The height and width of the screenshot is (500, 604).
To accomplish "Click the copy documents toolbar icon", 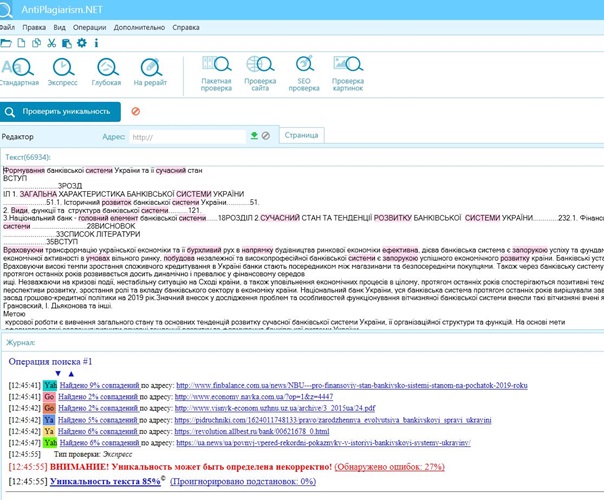I will coord(36,43).
